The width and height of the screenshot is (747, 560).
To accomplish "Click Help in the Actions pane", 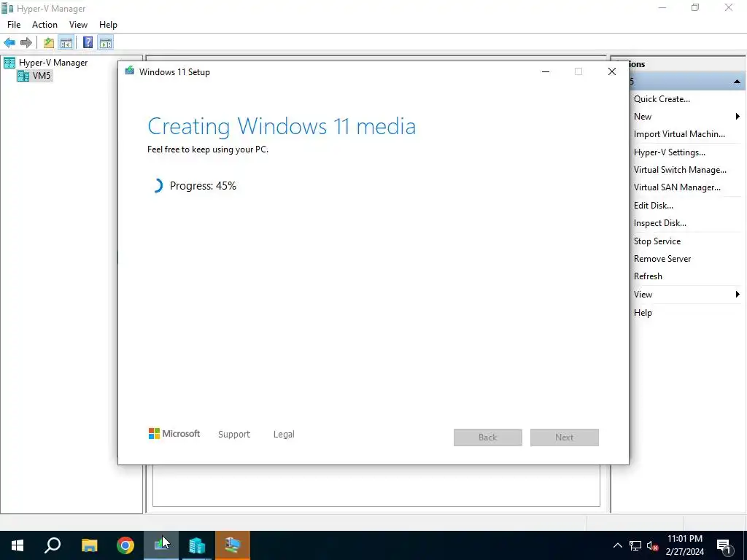I will click(x=643, y=313).
